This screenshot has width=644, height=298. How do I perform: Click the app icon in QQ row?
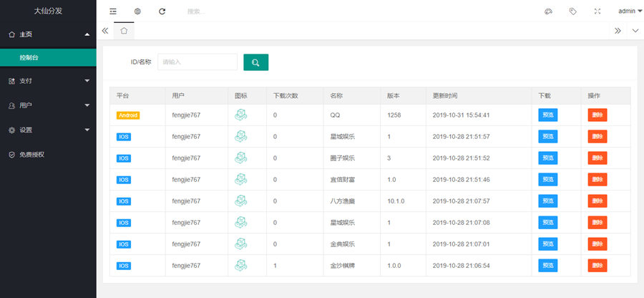coord(241,115)
